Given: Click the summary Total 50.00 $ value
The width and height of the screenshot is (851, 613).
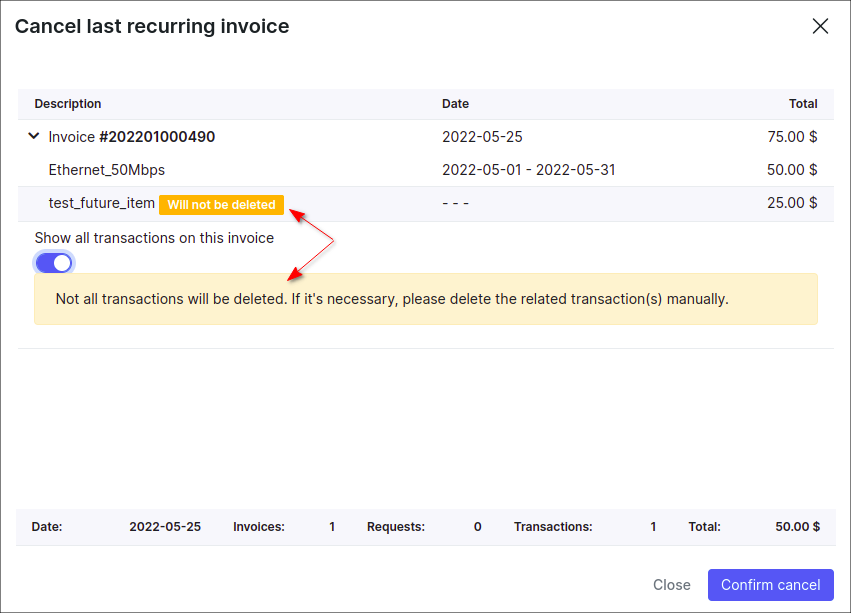Looking at the screenshot, I should pyautogui.click(x=797, y=527).
